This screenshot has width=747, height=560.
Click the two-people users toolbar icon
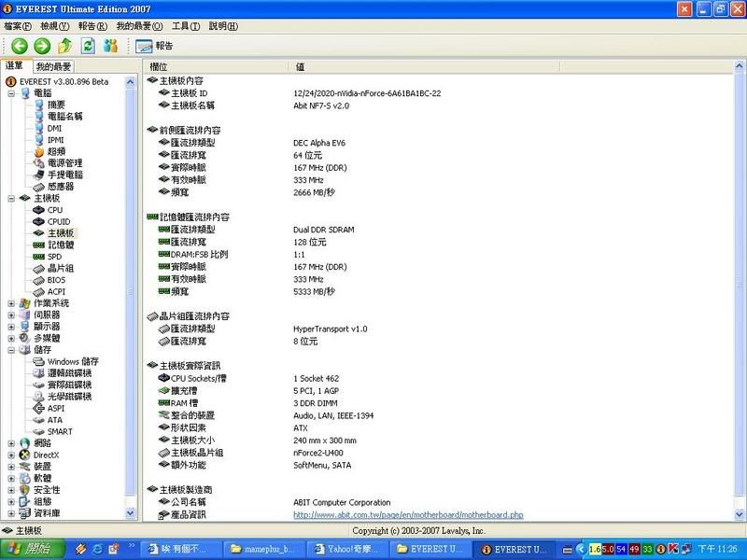[111, 46]
